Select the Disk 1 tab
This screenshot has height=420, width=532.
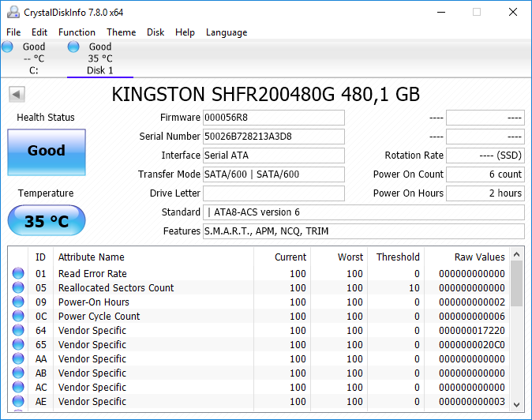click(100, 58)
